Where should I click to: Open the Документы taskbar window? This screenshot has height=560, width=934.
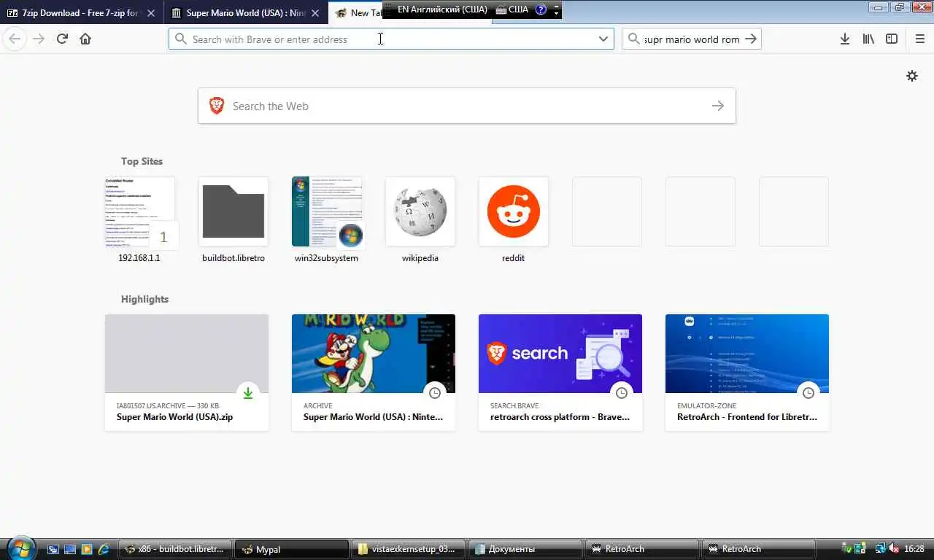point(525,549)
